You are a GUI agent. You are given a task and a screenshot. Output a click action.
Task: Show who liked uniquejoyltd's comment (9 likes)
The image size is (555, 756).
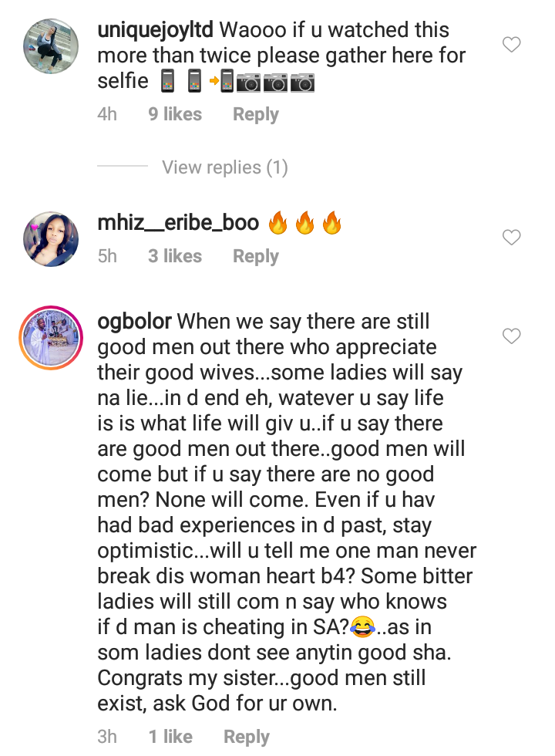(x=175, y=115)
